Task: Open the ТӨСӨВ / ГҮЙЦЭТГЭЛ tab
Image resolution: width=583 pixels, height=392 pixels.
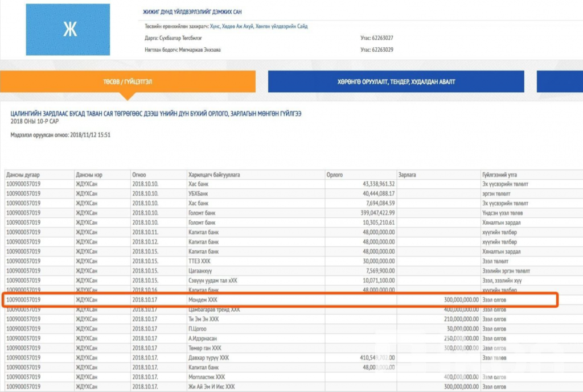Action: coord(128,82)
